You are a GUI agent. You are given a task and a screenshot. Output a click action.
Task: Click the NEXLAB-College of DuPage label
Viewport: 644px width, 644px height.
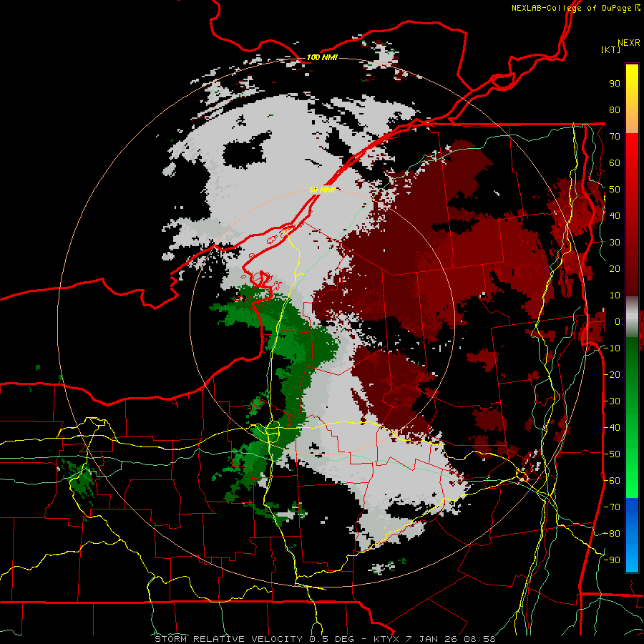571,8
